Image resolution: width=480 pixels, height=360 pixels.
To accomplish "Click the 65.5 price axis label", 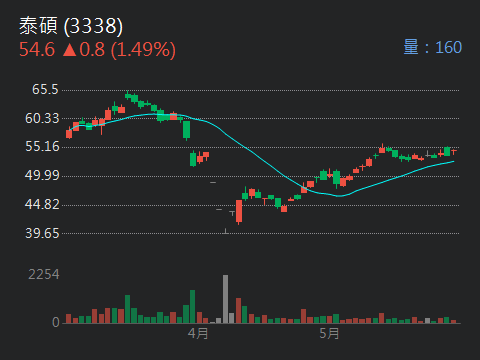I will click(x=45, y=89).
